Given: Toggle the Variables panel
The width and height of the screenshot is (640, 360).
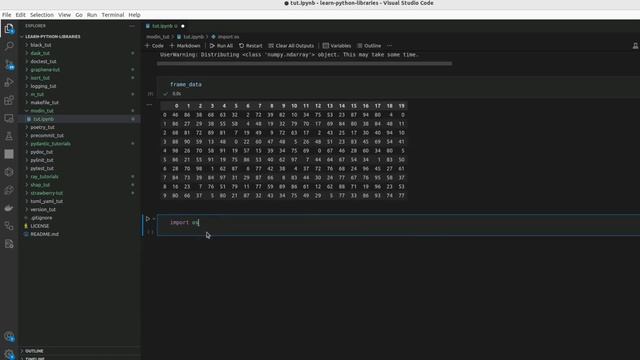Looking at the screenshot, I should 337,46.
